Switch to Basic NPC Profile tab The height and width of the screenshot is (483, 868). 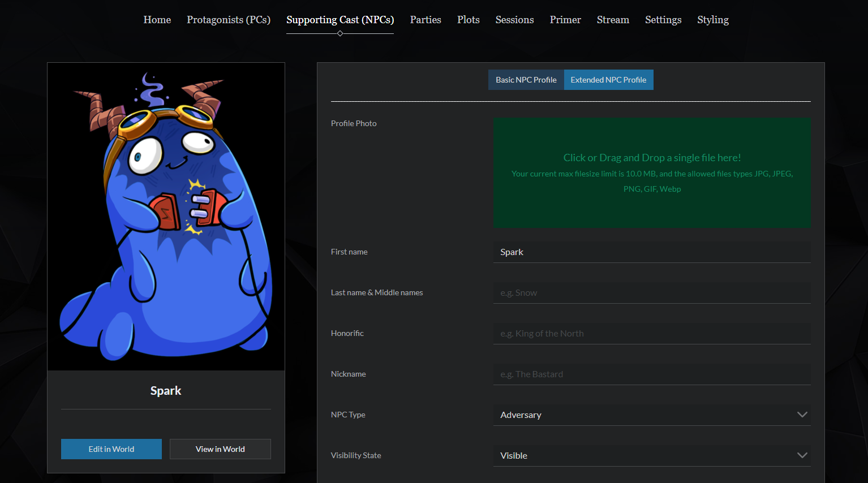526,80
